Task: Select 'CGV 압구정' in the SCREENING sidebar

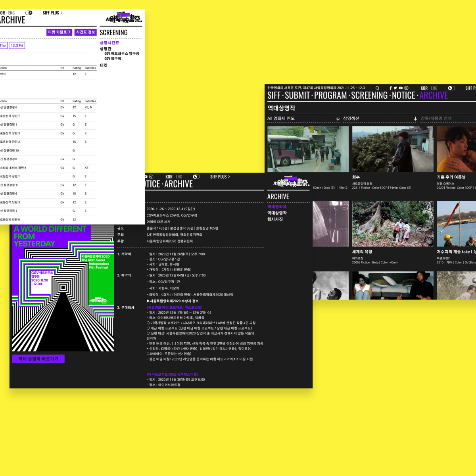Action: pos(113,59)
